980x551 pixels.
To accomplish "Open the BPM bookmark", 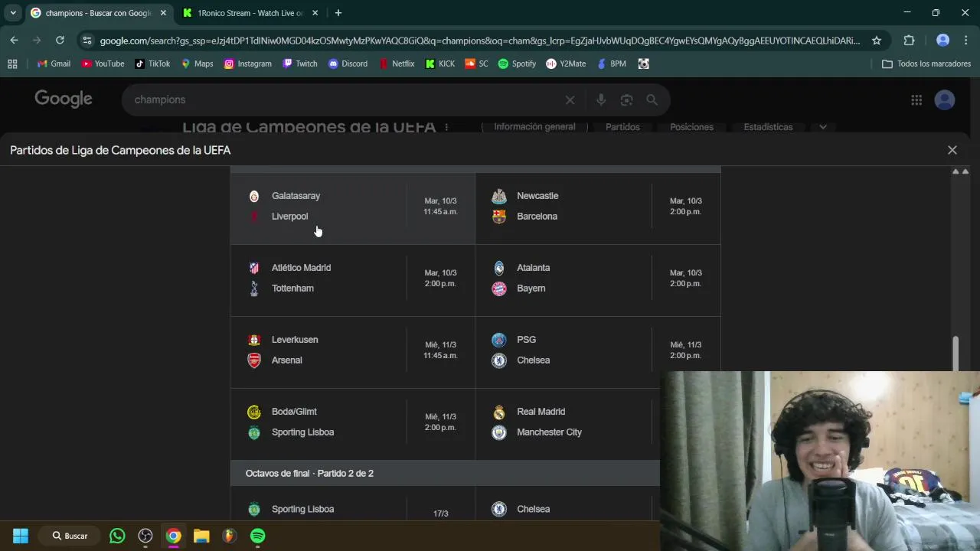I will [x=612, y=64].
